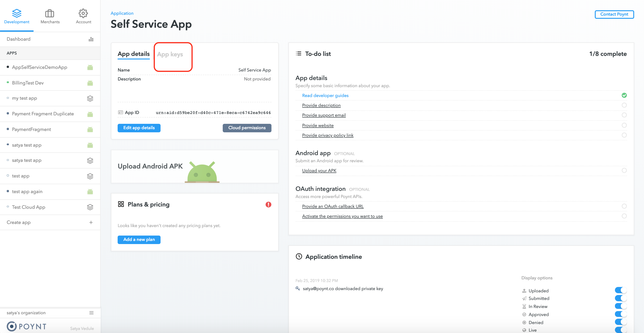The height and width of the screenshot is (333, 644).
Task: Click the Plans & pricing grid icon
Action: [x=121, y=204]
